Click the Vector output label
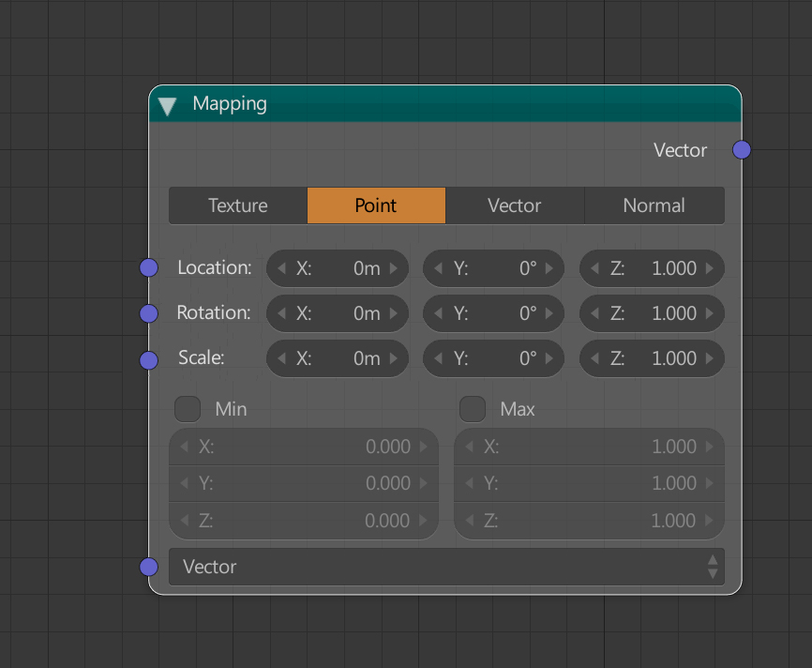 tap(681, 150)
